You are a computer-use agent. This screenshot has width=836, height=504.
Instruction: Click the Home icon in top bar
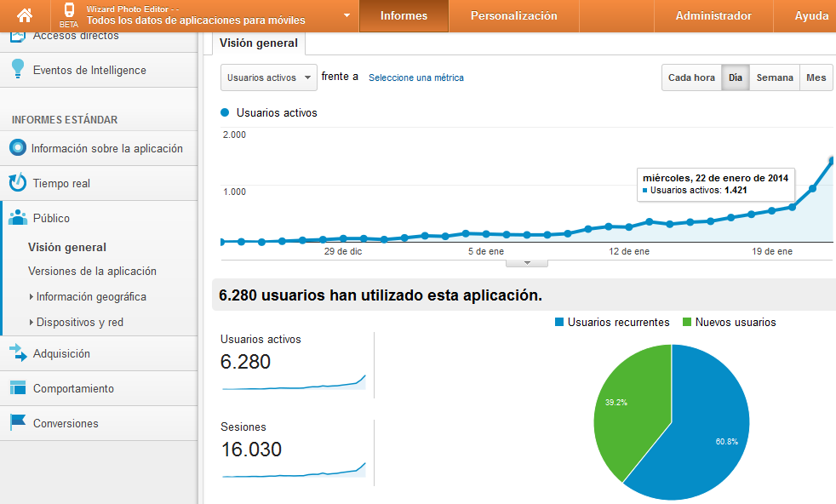[25, 15]
